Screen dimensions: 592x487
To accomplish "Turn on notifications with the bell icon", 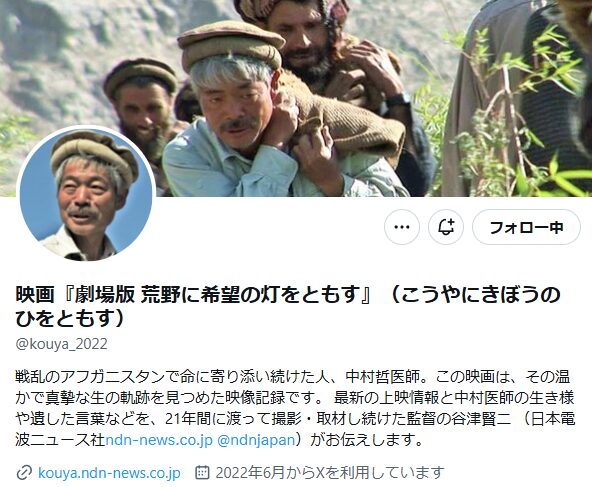I will click(x=446, y=227).
